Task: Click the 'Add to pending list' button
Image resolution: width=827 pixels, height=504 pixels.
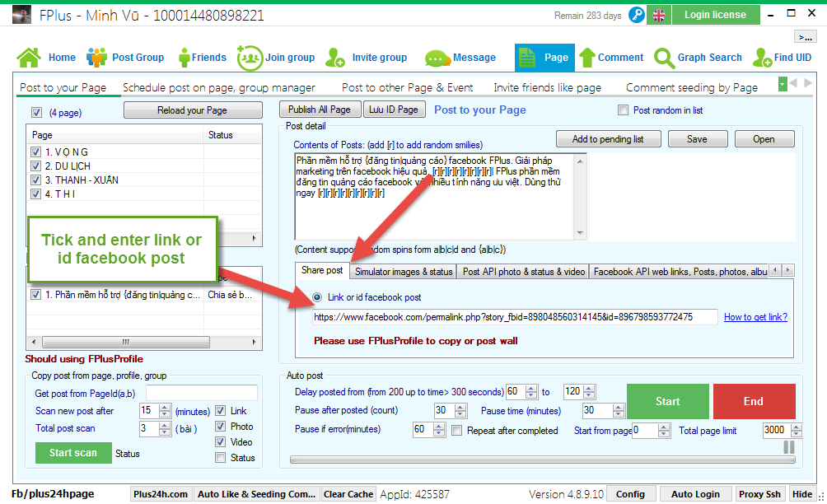Action: [608, 139]
